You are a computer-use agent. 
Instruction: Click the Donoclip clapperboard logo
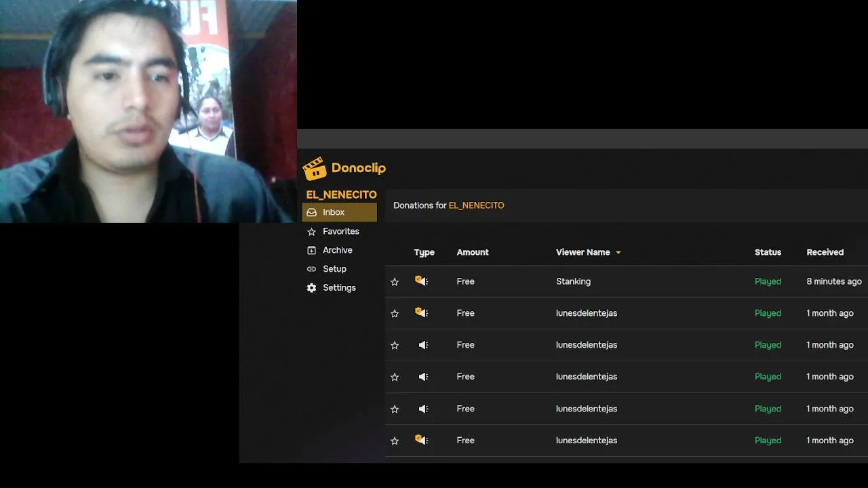pyautogui.click(x=314, y=169)
